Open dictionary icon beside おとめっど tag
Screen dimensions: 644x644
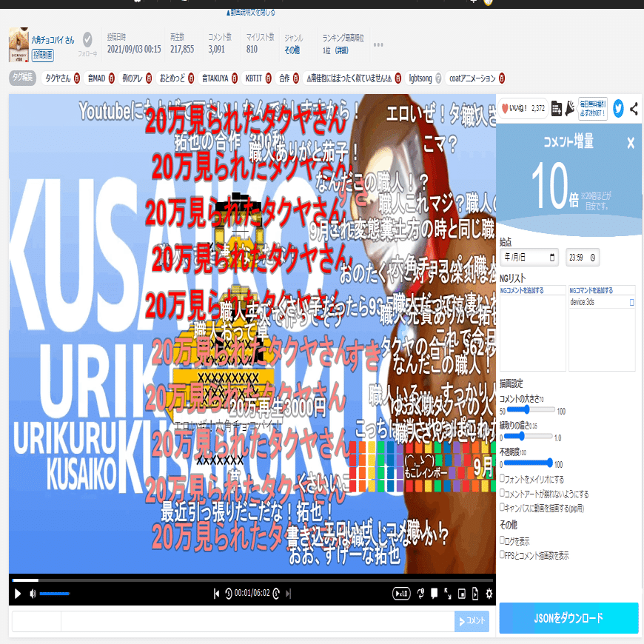click(x=191, y=78)
